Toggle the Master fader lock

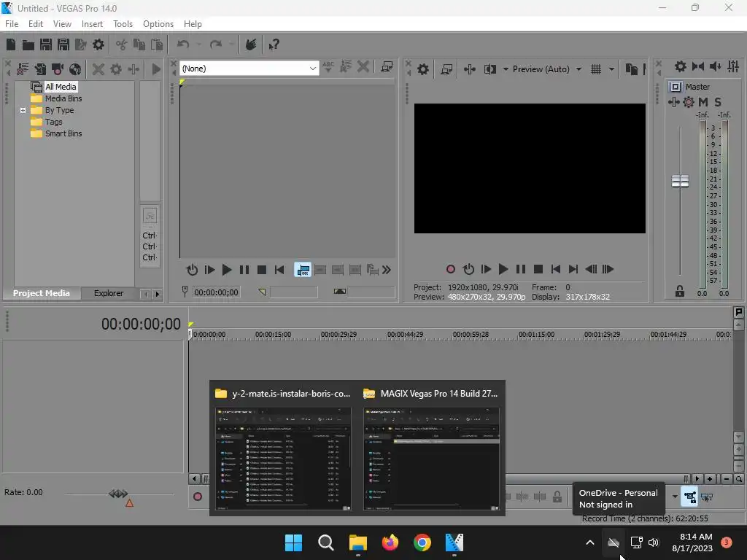pos(680,291)
